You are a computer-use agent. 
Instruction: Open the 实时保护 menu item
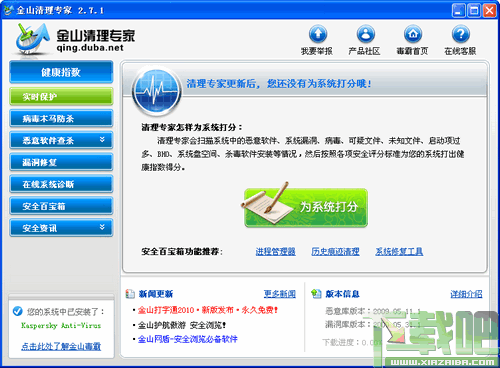click(x=61, y=97)
